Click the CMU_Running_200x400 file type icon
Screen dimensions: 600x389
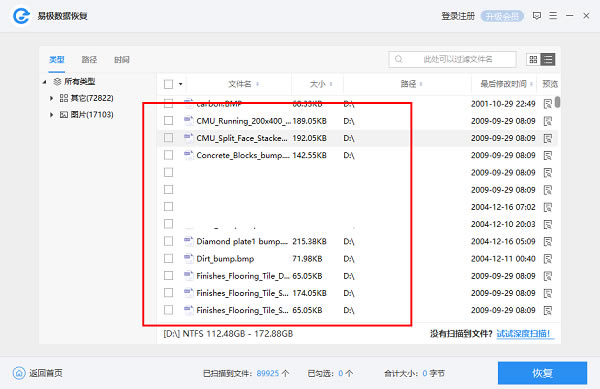(x=189, y=120)
